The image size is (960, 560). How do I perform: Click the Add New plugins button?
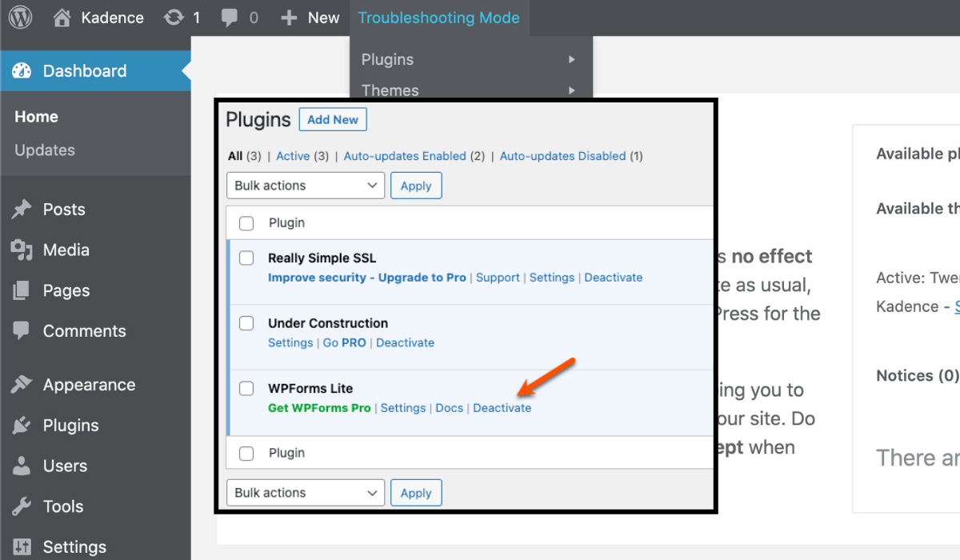tap(332, 118)
